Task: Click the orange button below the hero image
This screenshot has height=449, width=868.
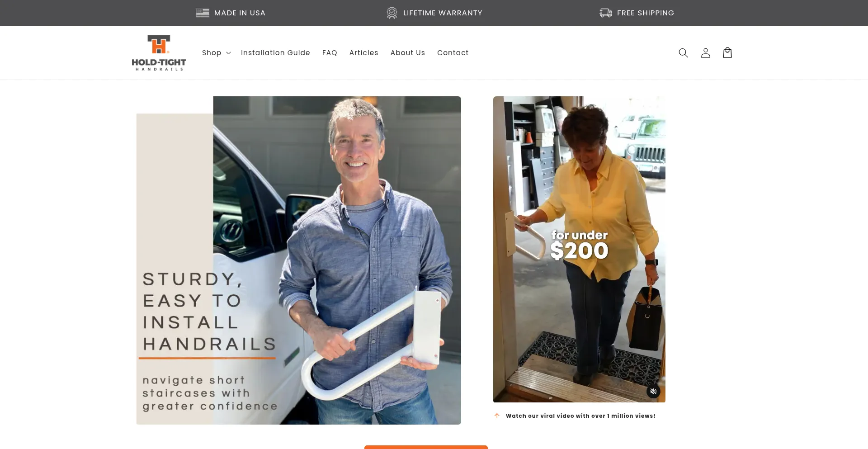Action: click(426, 447)
